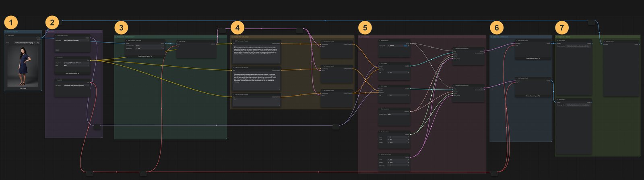Viewport: 644px width, 180px height.
Task: Select the RandomNoise node title
Action: click(385, 40)
